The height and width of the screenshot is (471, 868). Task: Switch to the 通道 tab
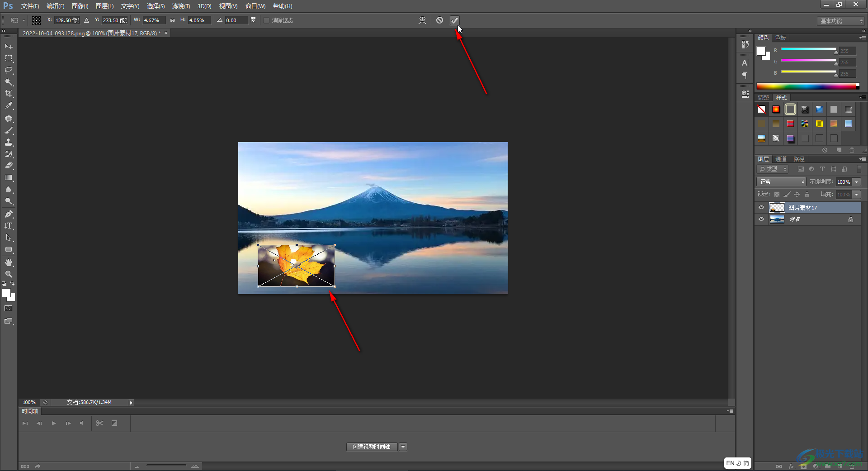(781, 159)
